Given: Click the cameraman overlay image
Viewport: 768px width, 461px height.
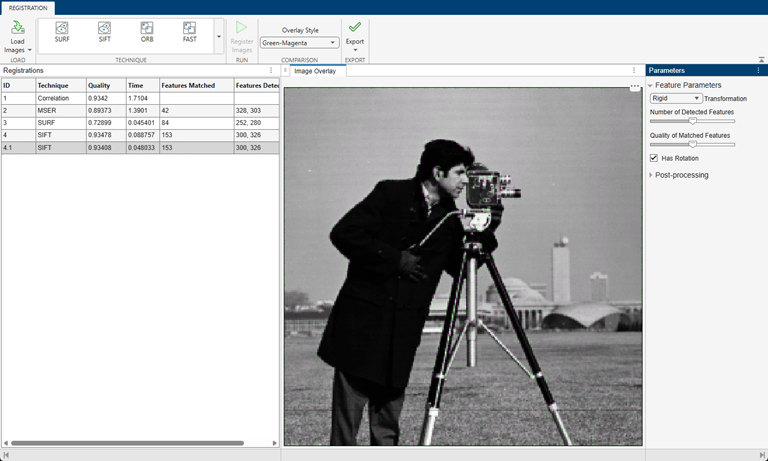Looking at the screenshot, I should tap(463, 267).
